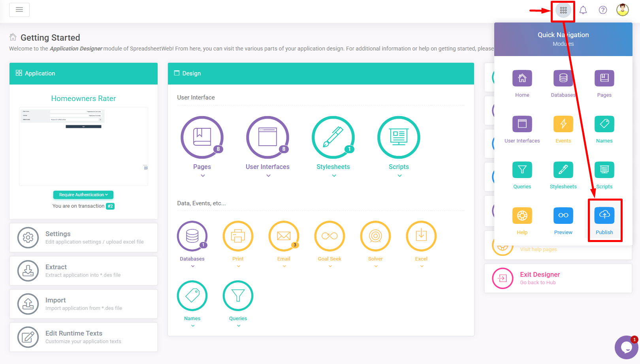Expand chevron under User Interfaces circle

(268, 176)
